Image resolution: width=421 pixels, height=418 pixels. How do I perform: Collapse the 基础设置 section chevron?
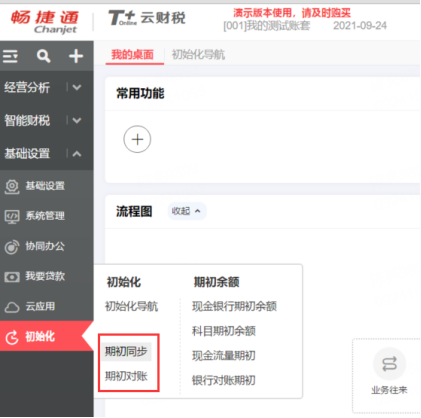(x=77, y=154)
